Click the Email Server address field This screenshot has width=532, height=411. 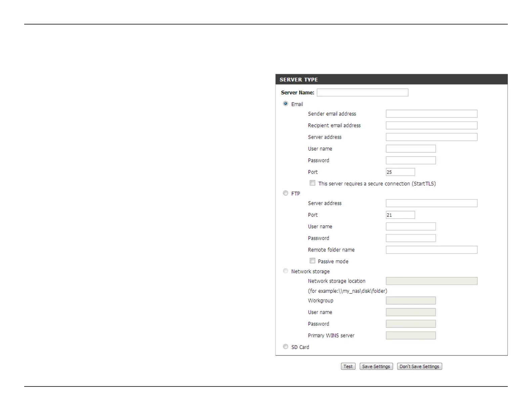point(432,137)
